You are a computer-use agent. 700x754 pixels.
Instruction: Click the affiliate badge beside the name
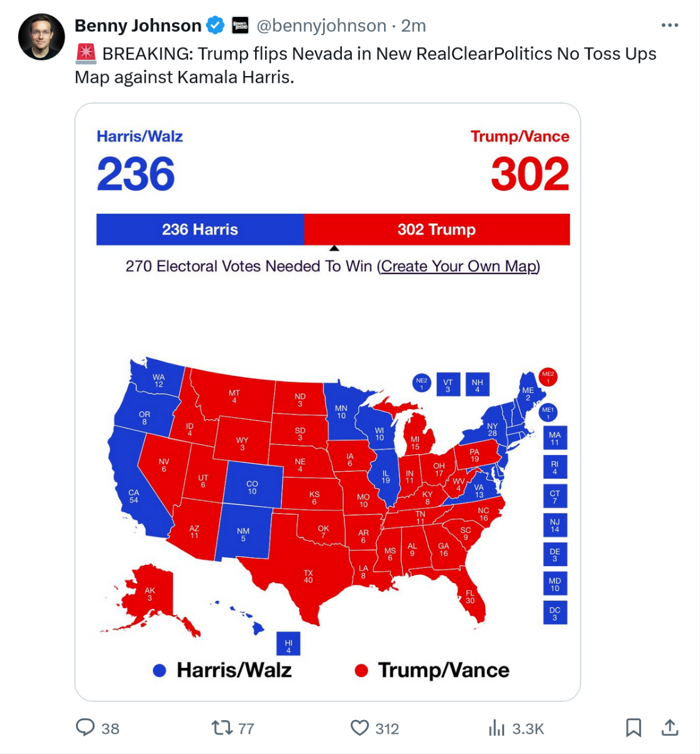click(240, 25)
